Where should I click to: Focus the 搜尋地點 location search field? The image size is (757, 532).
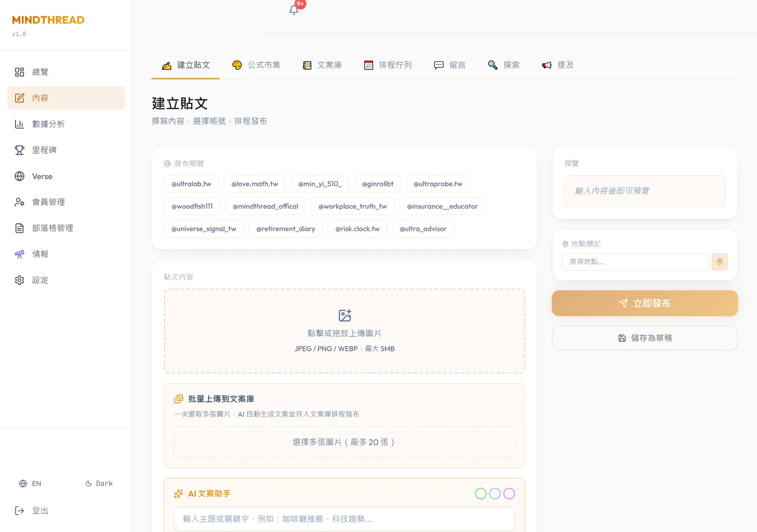[x=635, y=262]
